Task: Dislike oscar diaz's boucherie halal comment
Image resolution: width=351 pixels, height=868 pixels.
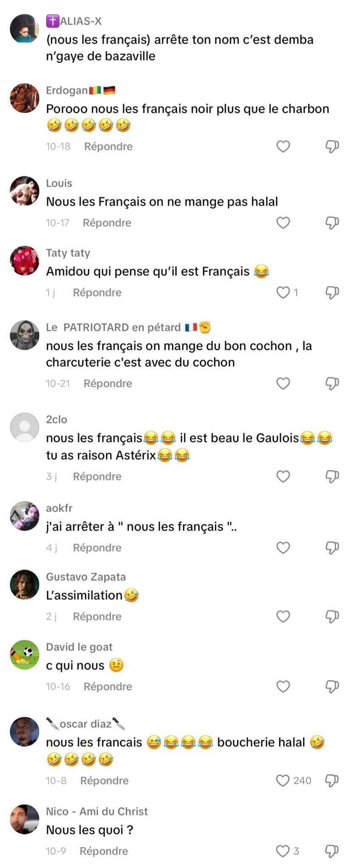Action: click(x=332, y=781)
